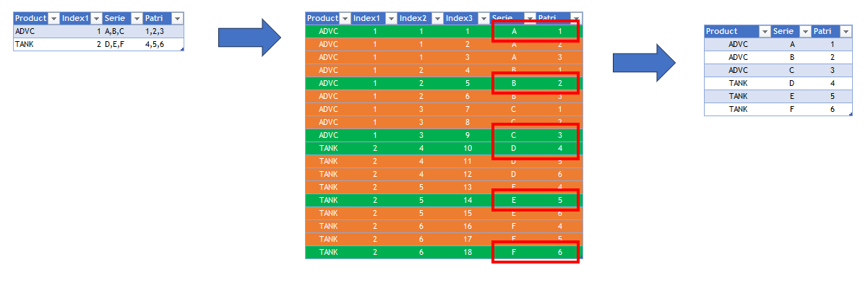This screenshot has width=868, height=283.
Task: Select Index3 cell 16 in middle table
Action: click(x=467, y=226)
